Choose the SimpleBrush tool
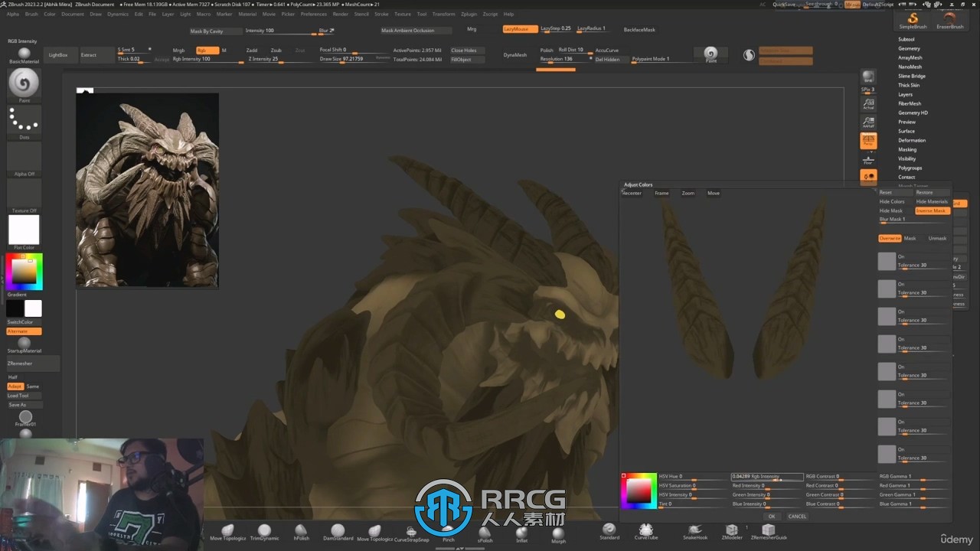The height and width of the screenshot is (551, 980). point(913,20)
